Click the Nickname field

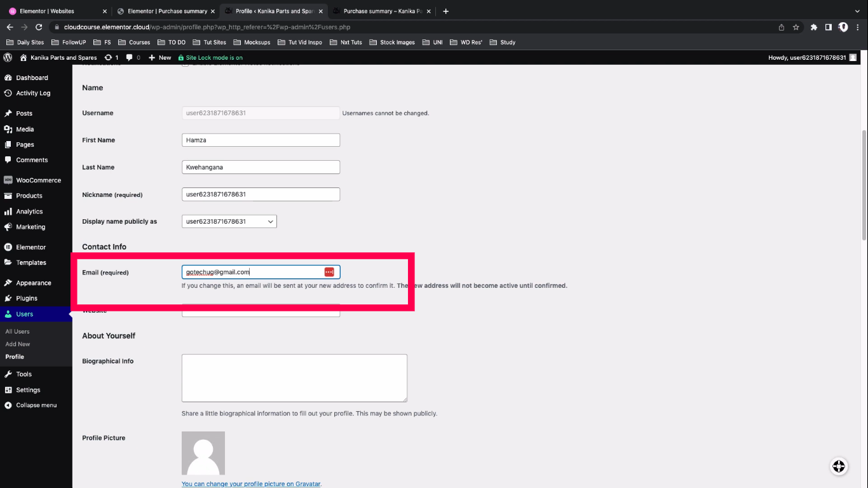pos(261,194)
